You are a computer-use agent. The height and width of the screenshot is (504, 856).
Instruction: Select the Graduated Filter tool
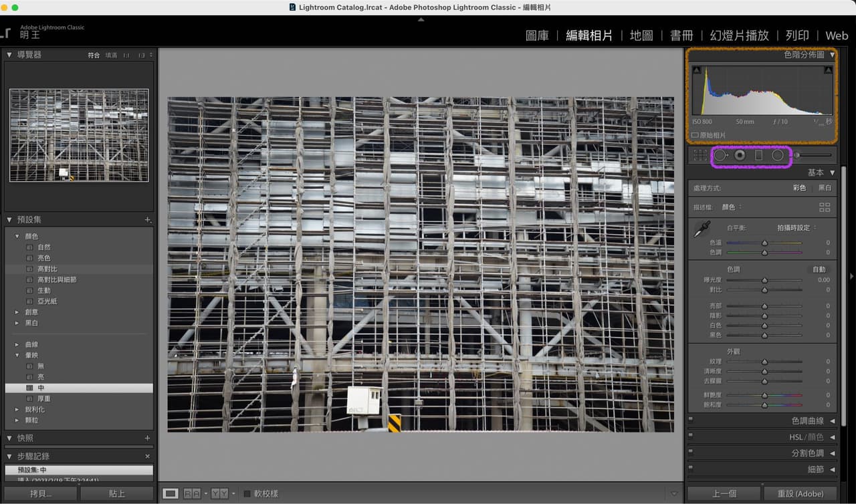pos(757,154)
